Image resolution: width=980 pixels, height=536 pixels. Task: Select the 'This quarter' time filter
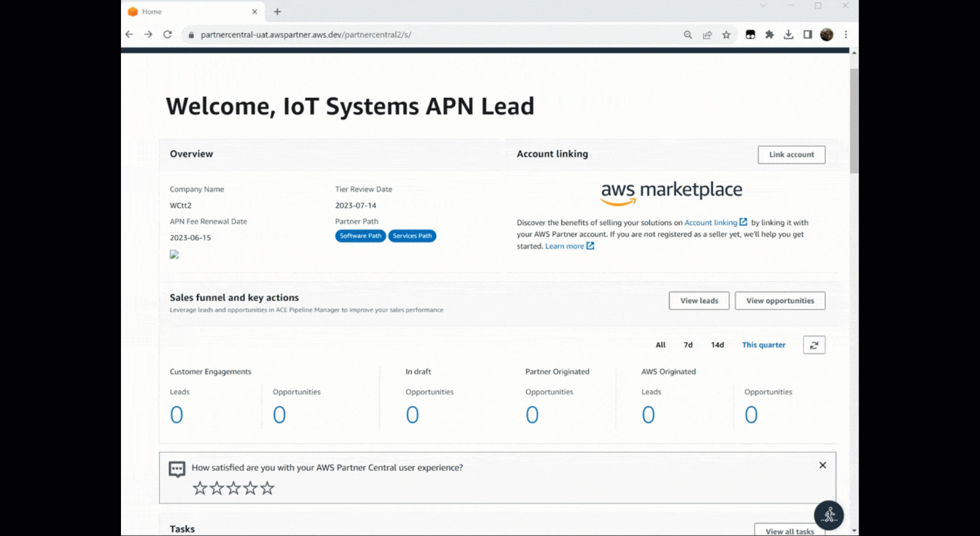[764, 345]
